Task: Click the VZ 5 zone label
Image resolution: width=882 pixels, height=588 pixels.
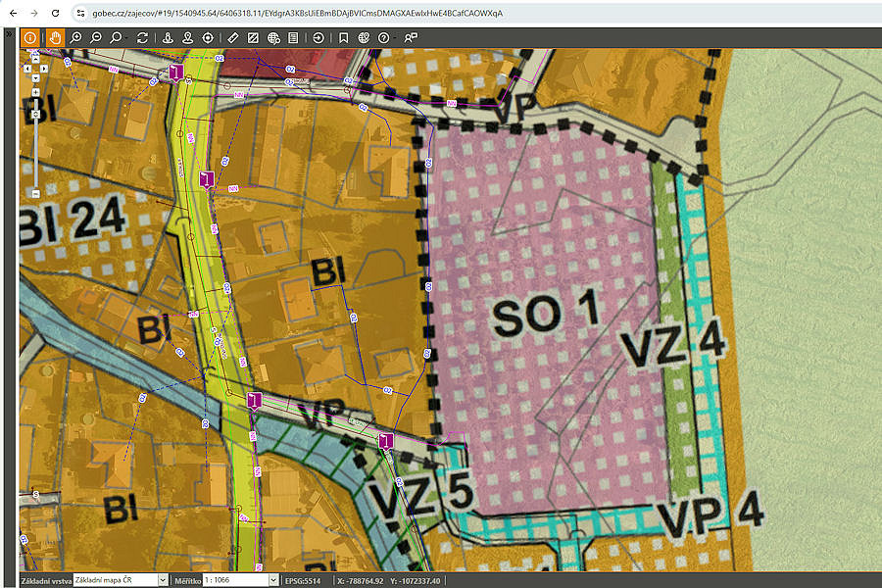Action: pyautogui.click(x=420, y=497)
